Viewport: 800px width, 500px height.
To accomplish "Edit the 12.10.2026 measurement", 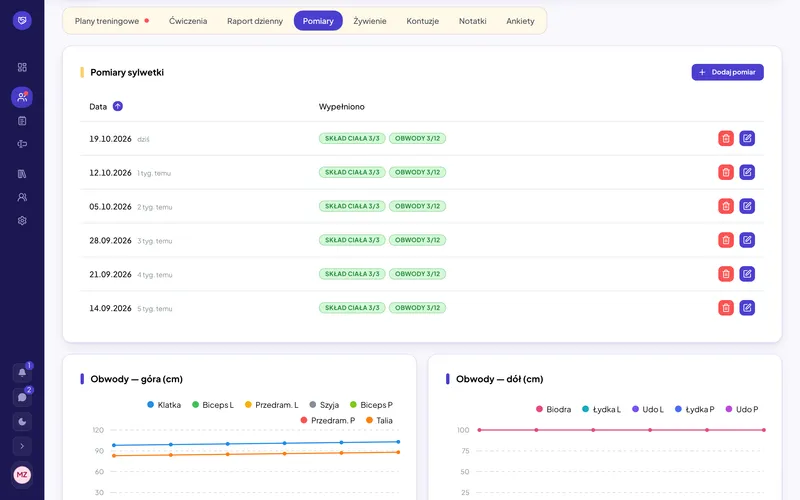I will [x=747, y=172].
